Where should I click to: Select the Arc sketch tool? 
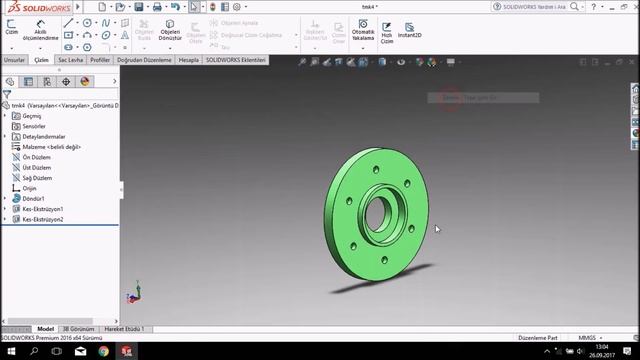click(x=87, y=35)
